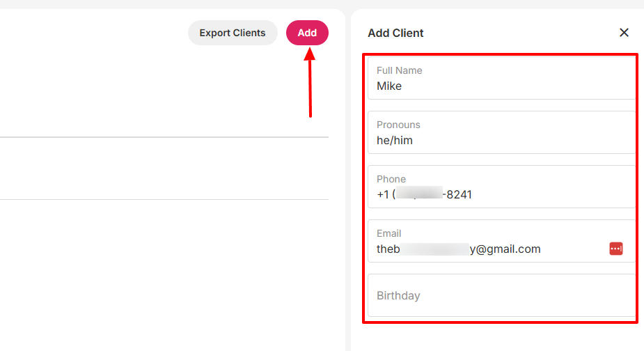The height and width of the screenshot is (351, 644).
Task: Click the red arrow pointing at Add
Action: pos(310,84)
